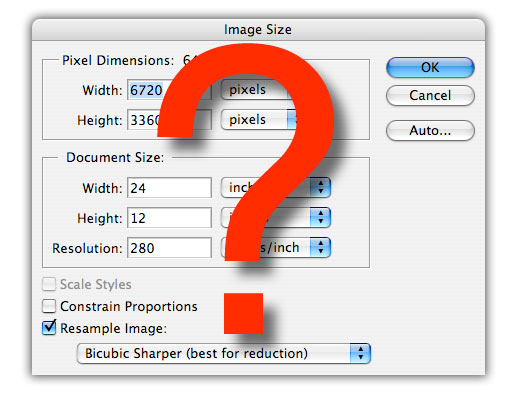
Task: Open the Auto... resolution options
Action: (x=430, y=130)
